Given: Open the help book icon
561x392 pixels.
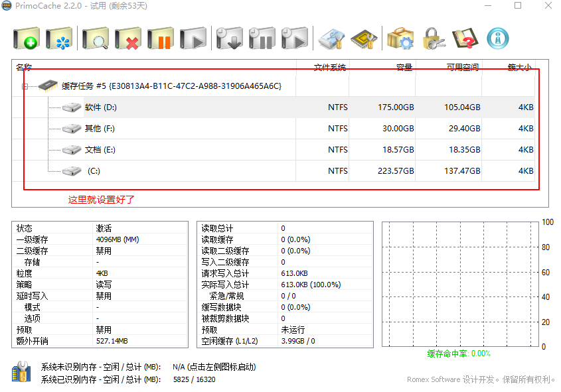Looking at the screenshot, I should pos(465,38).
